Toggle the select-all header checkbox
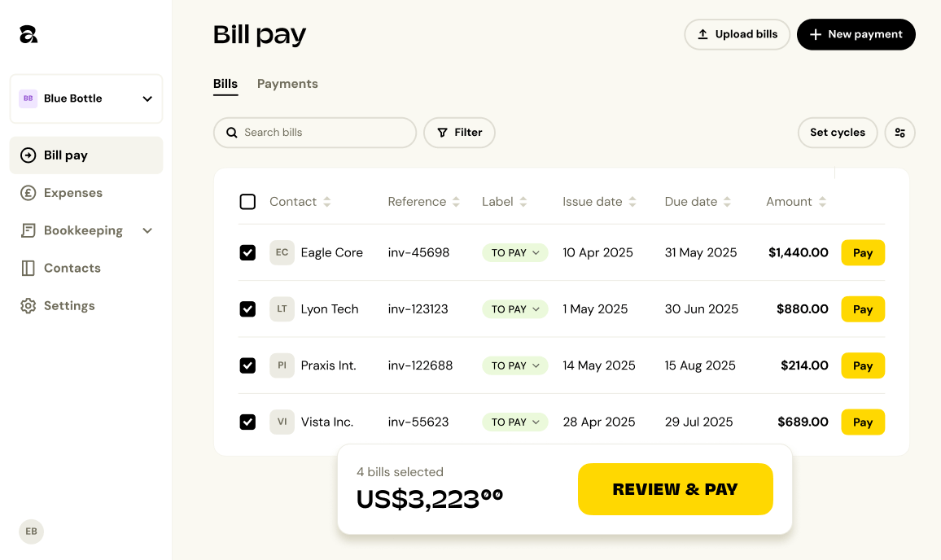Viewport: 941px width, 560px height. tap(247, 202)
